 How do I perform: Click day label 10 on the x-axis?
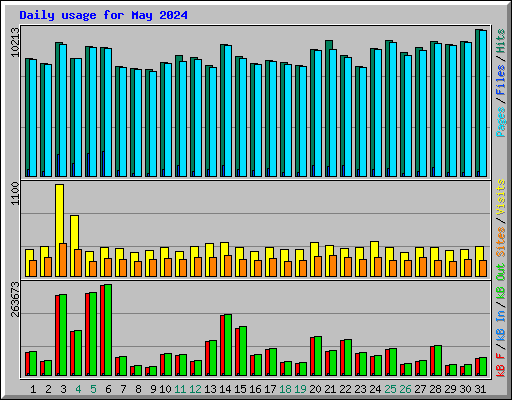165,389
